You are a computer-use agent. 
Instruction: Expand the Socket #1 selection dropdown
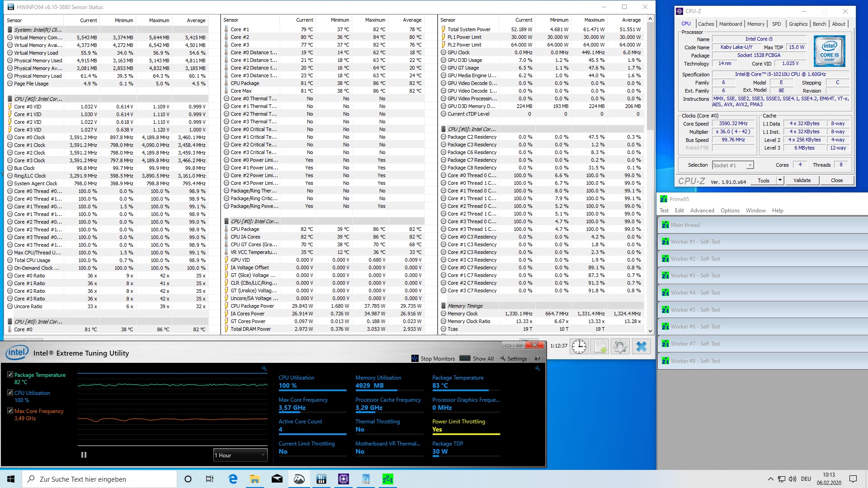[750, 165]
